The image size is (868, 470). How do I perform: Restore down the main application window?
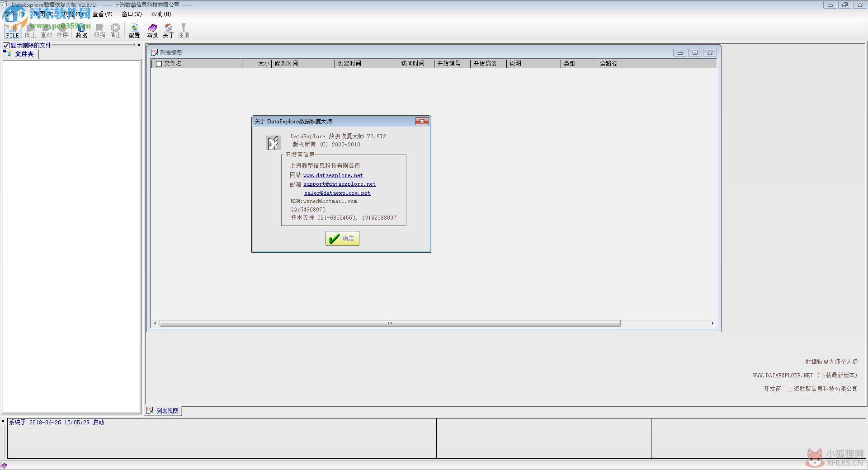tap(844, 5)
